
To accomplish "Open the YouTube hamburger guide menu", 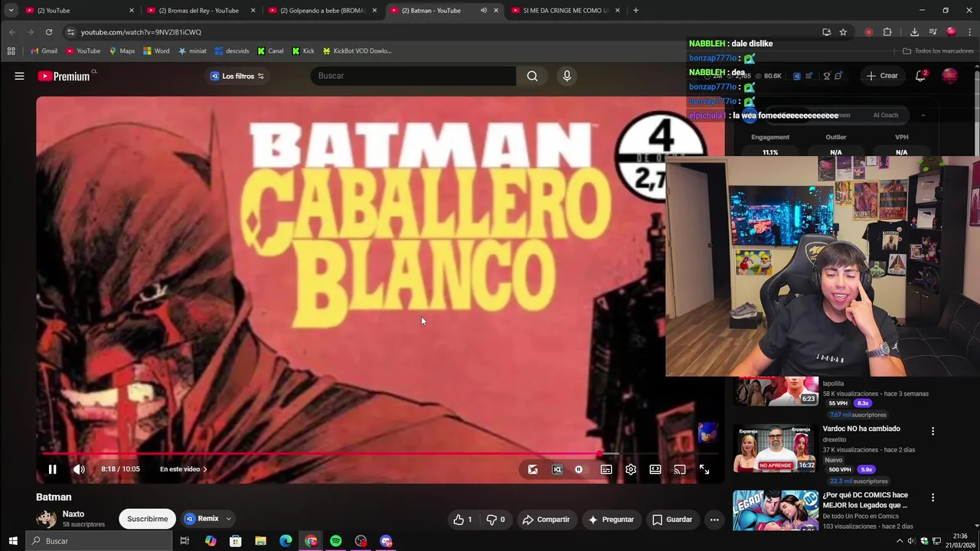I will coord(19,76).
